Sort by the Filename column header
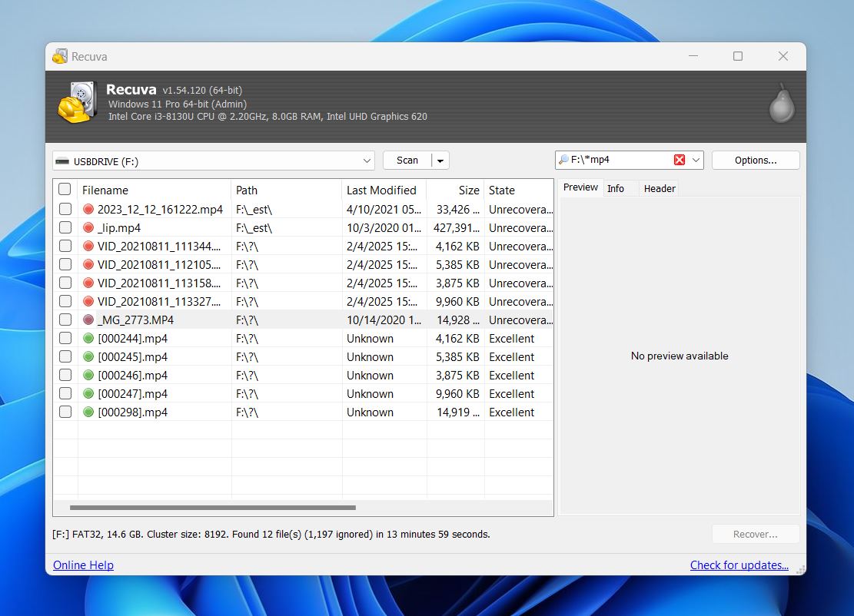This screenshot has height=616, width=854. coord(155,190)
